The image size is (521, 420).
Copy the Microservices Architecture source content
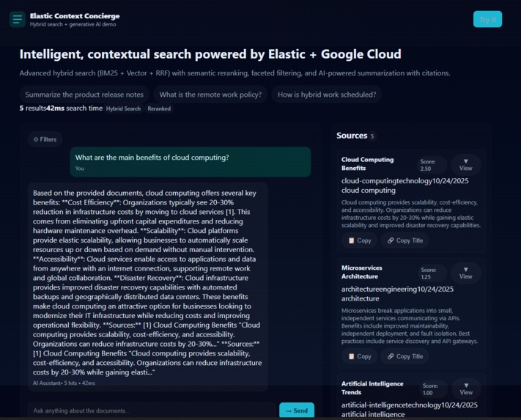click(360, 356)
